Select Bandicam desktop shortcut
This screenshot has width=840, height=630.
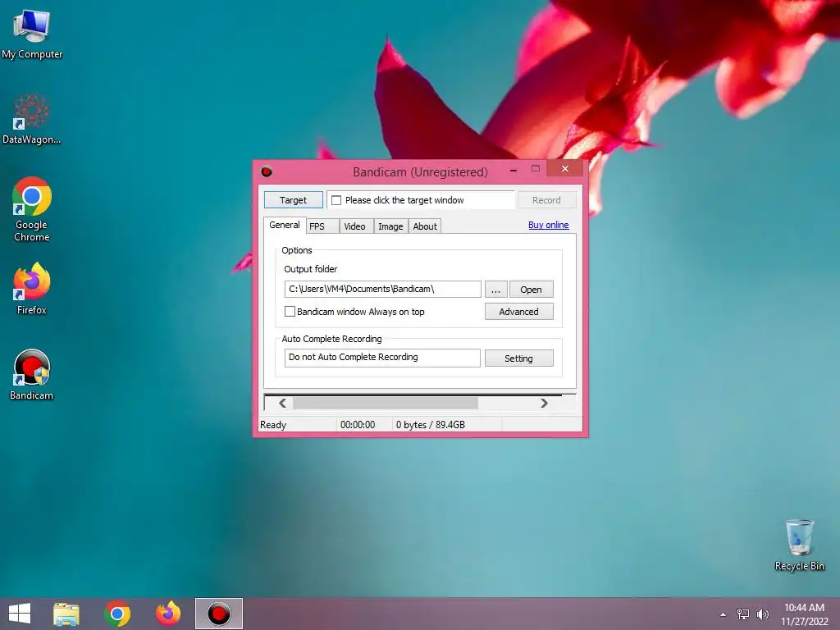point(32,374)
